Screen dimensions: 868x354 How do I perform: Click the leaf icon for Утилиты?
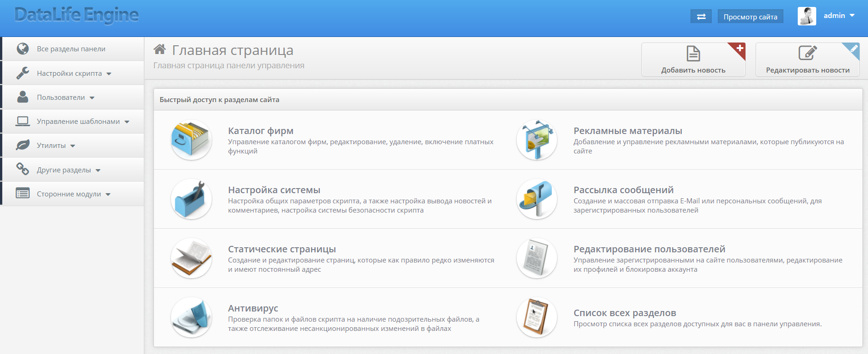23,145
